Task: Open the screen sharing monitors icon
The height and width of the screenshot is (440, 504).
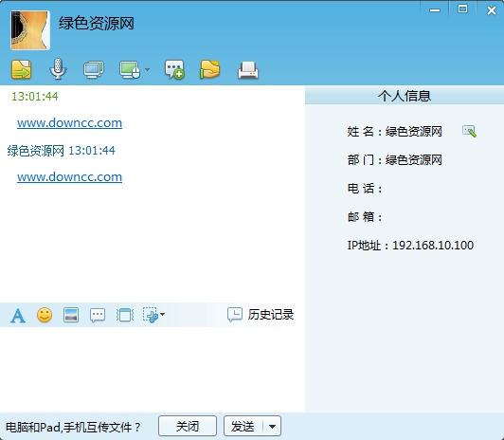Action: click(x=94, y=69)
